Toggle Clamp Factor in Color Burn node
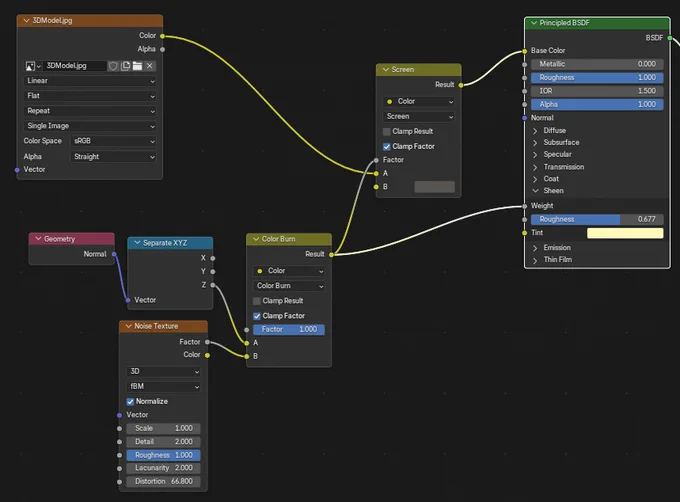This screenshot has height=502, width=680. point(257,316)
